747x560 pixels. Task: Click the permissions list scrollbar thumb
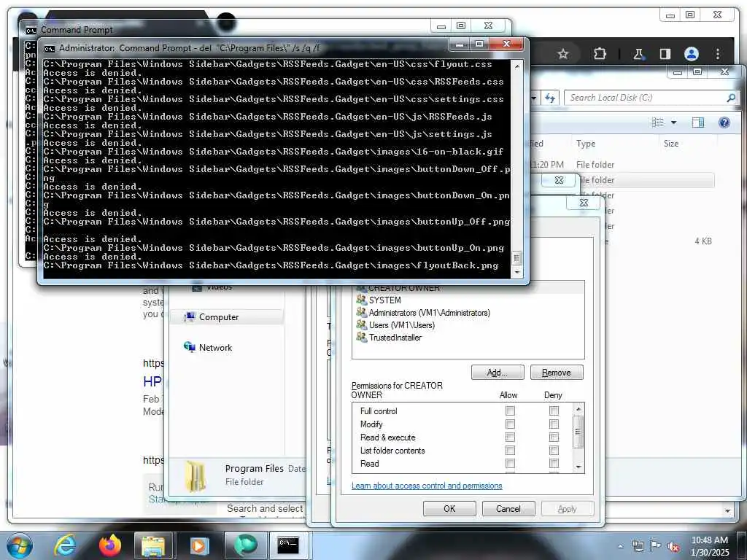[x=578, y=432]
